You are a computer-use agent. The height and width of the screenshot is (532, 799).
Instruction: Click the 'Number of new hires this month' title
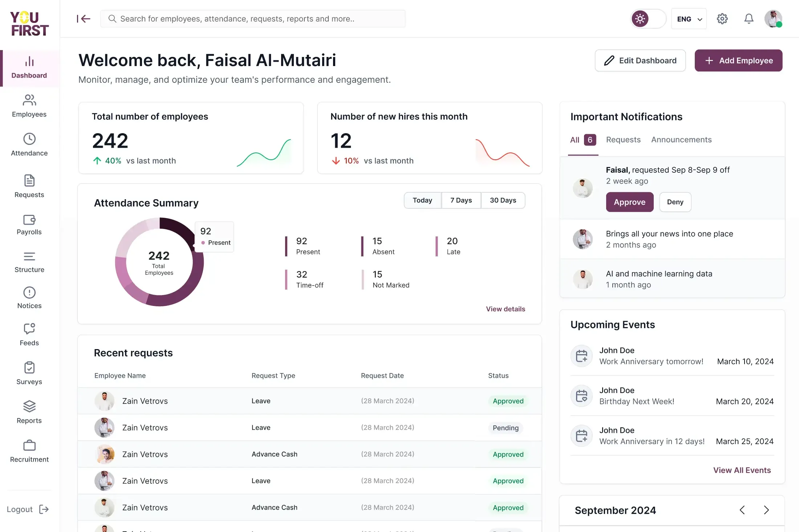(x=399, y=116)
